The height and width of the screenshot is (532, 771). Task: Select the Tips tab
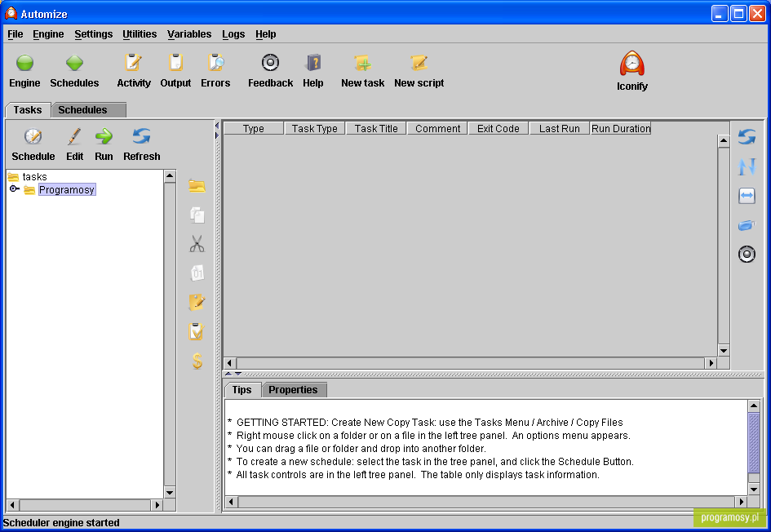click(x=242, y=389)
